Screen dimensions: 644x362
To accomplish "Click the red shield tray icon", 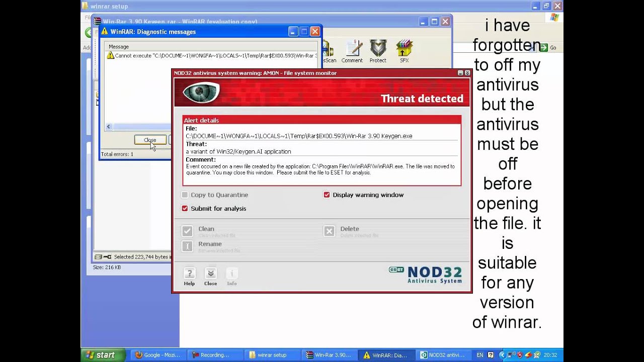I will click(520, 355).
